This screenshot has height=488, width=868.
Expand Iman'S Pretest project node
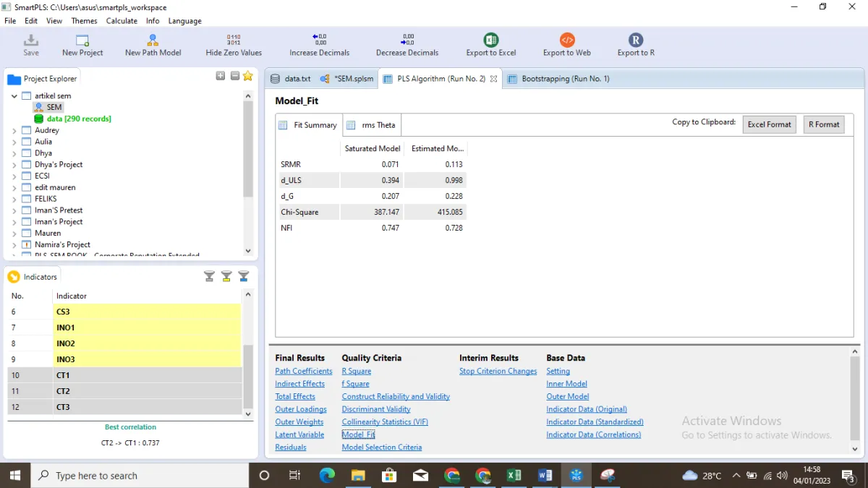pos(14,210)
